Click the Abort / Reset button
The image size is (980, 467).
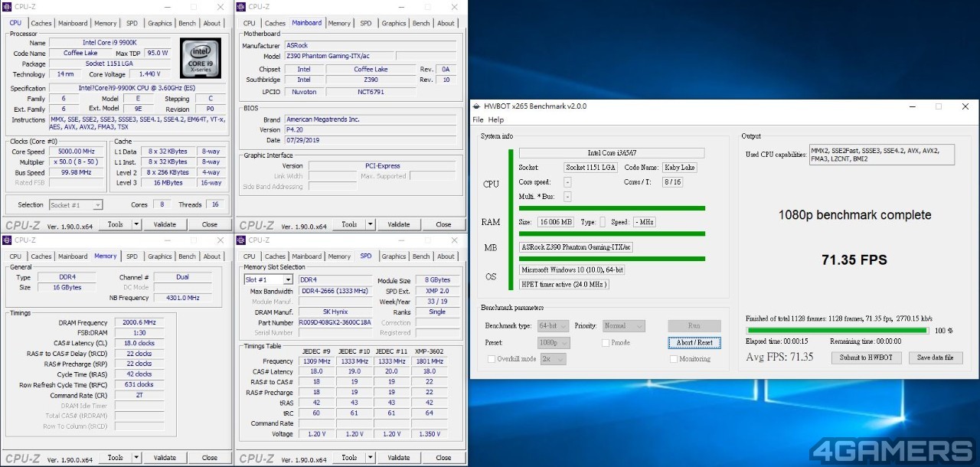pos(694,342)
